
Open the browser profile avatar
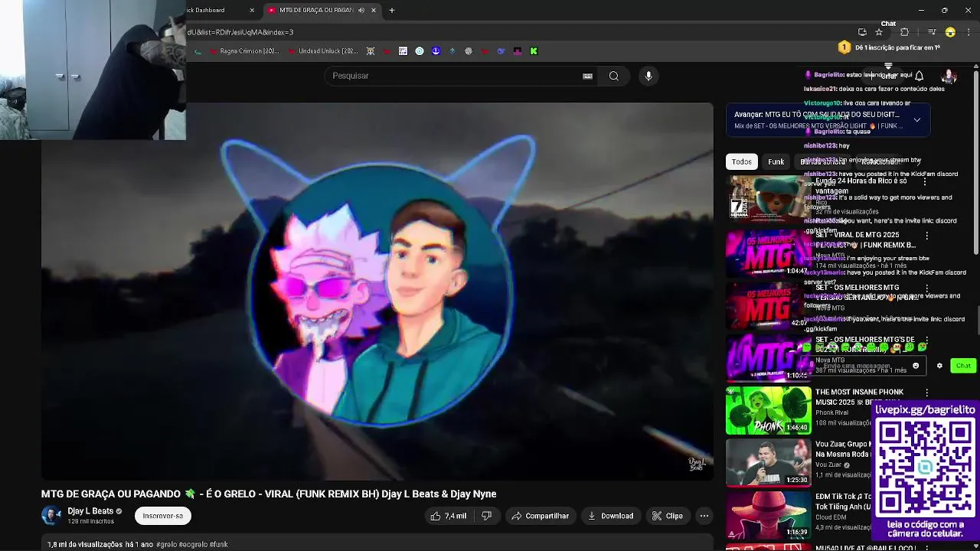[950, 32]
